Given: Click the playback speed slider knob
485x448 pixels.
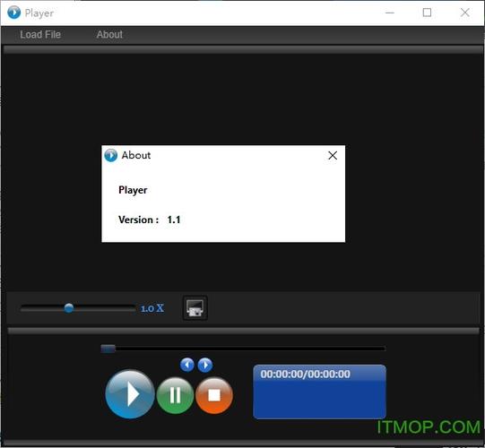Looking at the screenshot, I should pyautogui.click(x=69, y=308).
